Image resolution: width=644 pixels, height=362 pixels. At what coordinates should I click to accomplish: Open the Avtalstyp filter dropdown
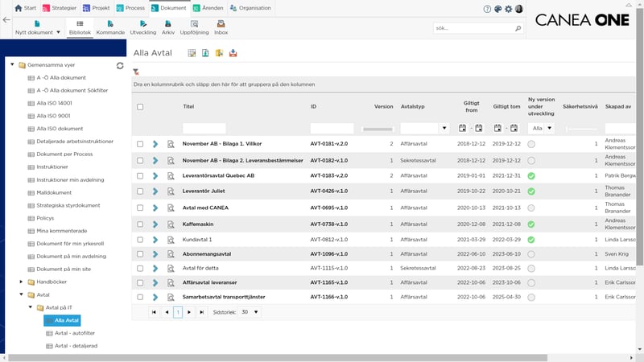tap(444, 129)
